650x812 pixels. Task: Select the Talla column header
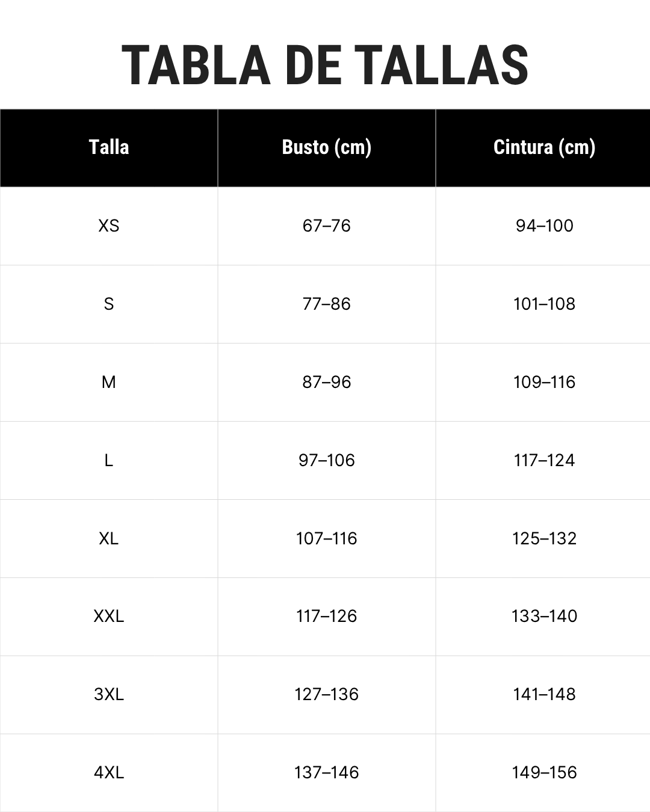pos(109,147)
